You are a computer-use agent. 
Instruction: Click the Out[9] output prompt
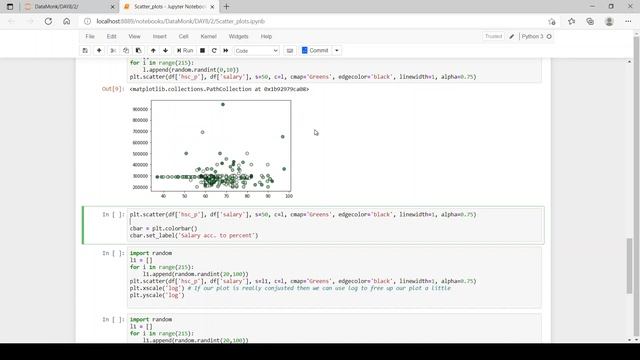113,89
